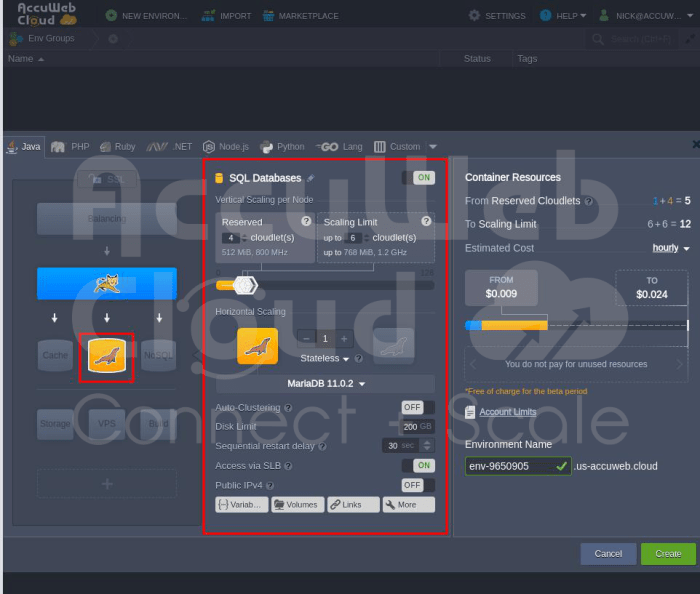Open Public IPv4 help icon
The image size is (700, 594).
(x=270, y=486)
